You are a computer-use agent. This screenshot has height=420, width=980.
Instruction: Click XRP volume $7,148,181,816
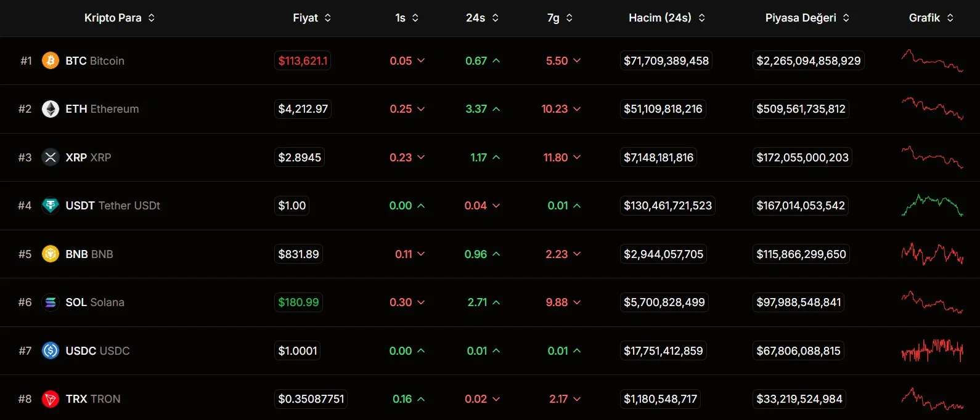pos(659,157)
